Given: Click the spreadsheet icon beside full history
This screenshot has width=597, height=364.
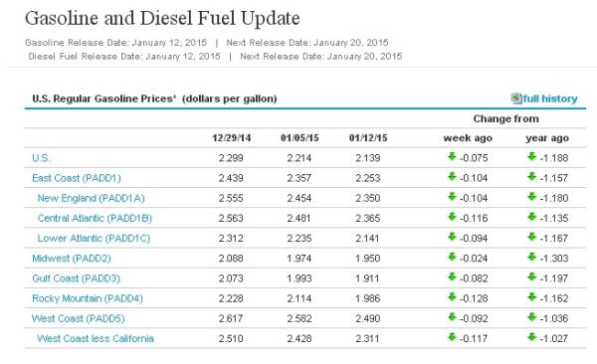Looking at the screenshot, I should click(516, 98).
